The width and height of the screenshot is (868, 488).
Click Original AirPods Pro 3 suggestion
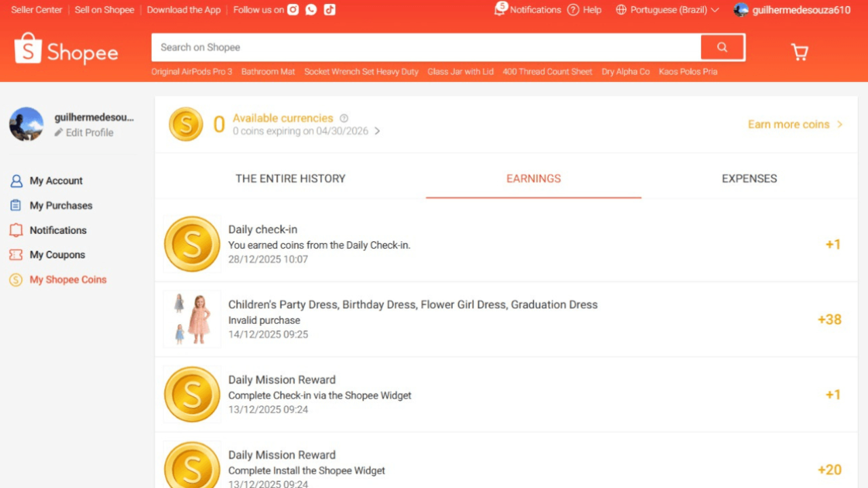click(192, 71)
